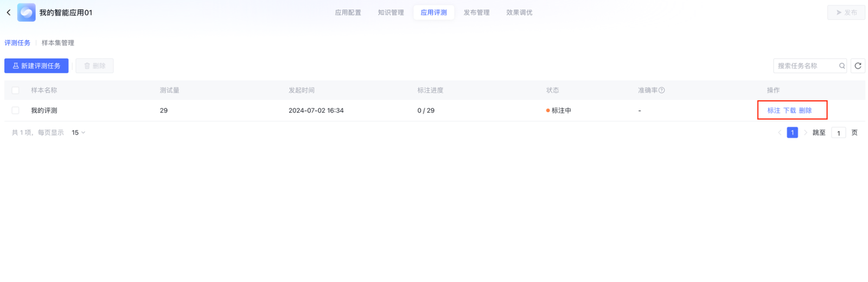The image size is (868, 282).
Task: Open the 知识管理 tab
Action: tap(391, 12)
